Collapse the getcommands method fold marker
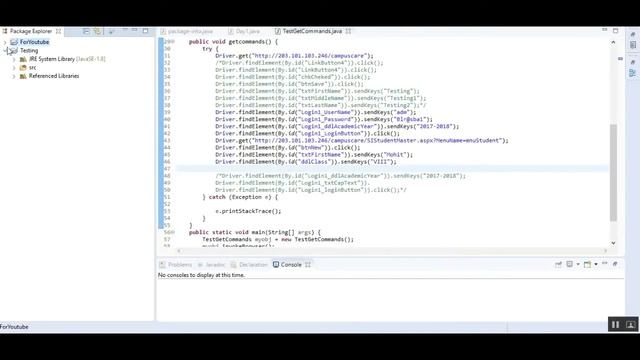640x360 pixels. [x=173, y=42]
